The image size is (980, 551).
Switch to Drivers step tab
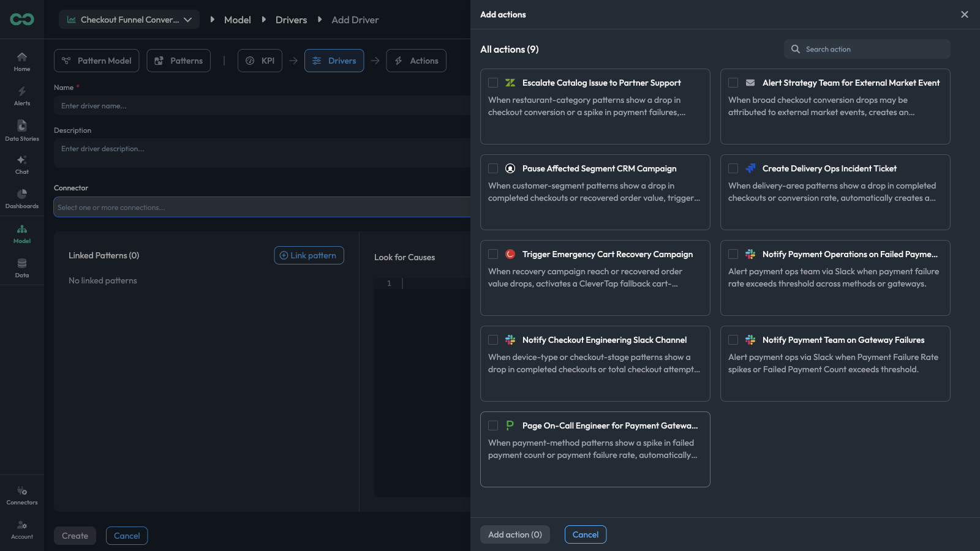334,61
